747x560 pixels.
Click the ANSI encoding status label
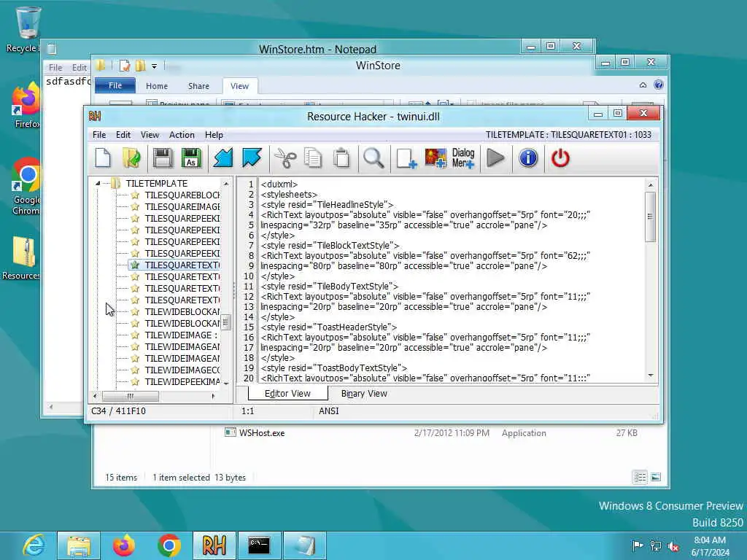tap(329, 411)
